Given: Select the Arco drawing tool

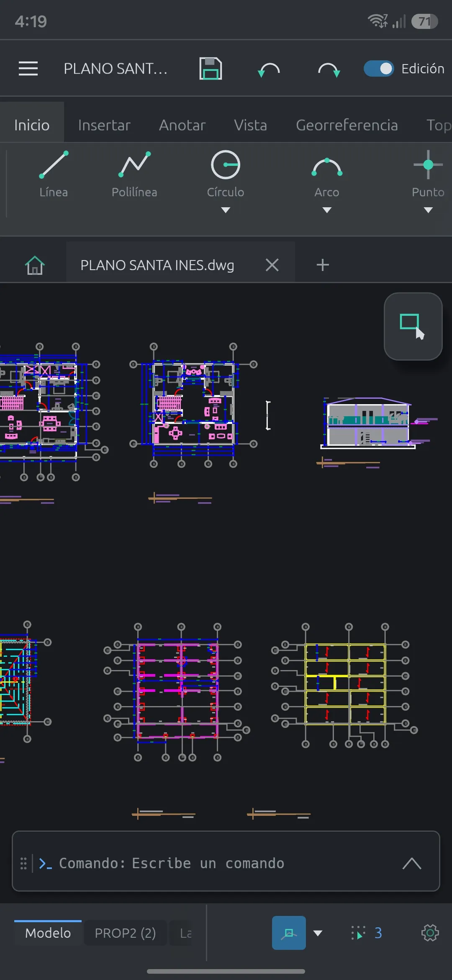Looking at the screenshot, I should pos(327,174).
